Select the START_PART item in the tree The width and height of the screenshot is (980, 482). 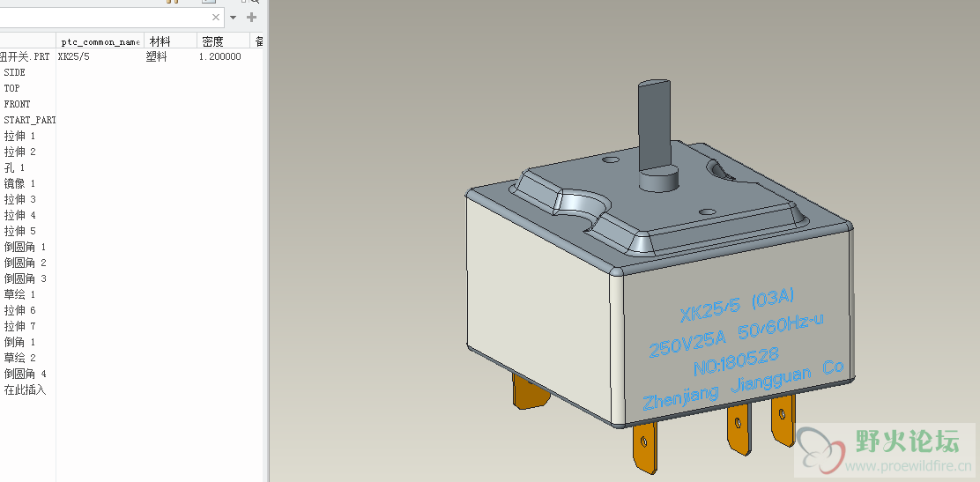(x=29, y=120)
